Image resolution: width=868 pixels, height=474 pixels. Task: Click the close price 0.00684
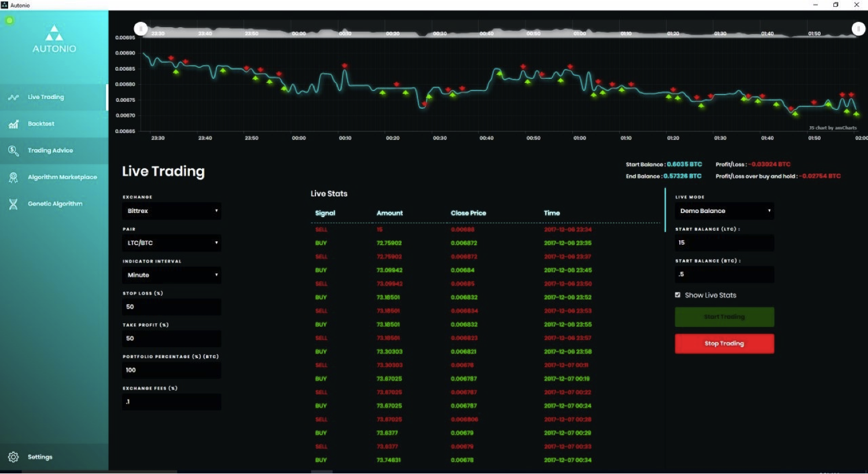tap(462, 271)
